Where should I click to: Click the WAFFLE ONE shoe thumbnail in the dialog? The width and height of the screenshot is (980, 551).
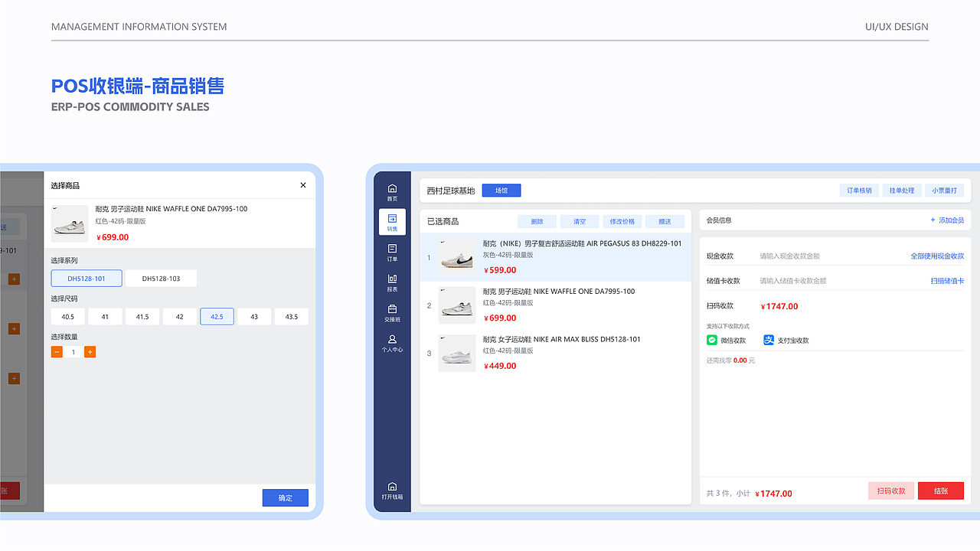[70, 223]
